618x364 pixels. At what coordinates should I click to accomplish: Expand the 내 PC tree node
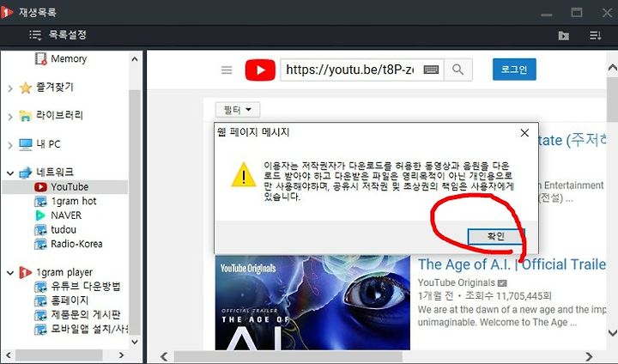tap(10, 145)
